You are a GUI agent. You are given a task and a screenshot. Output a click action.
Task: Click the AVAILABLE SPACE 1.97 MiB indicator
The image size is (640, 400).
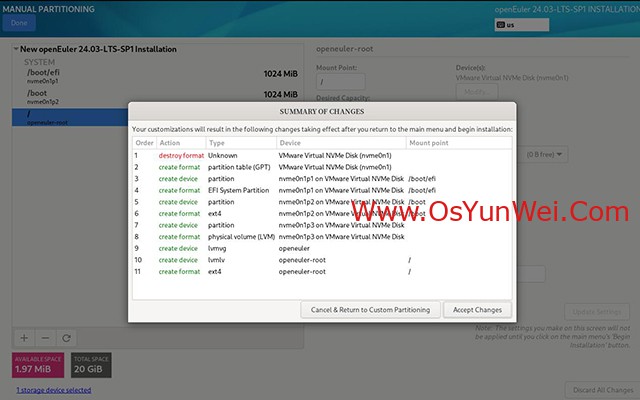click(x=38, y=365)
